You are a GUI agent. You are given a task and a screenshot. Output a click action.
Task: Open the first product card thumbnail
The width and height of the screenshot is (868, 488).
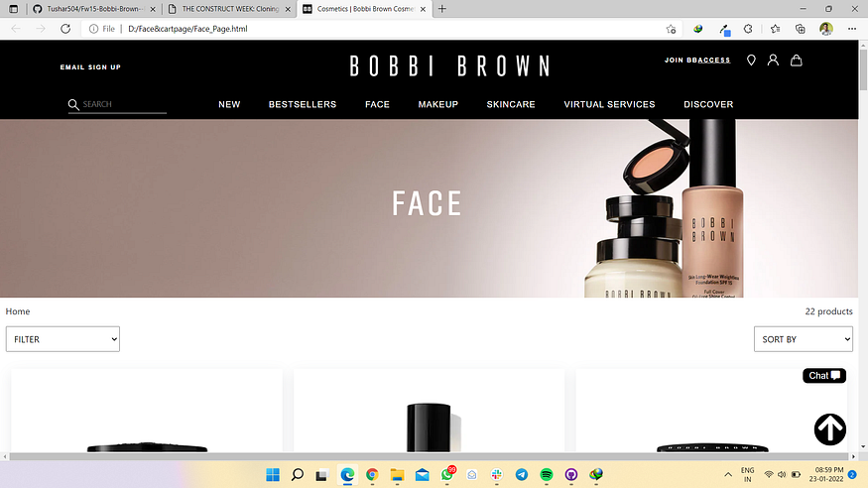tap(147, 411)
